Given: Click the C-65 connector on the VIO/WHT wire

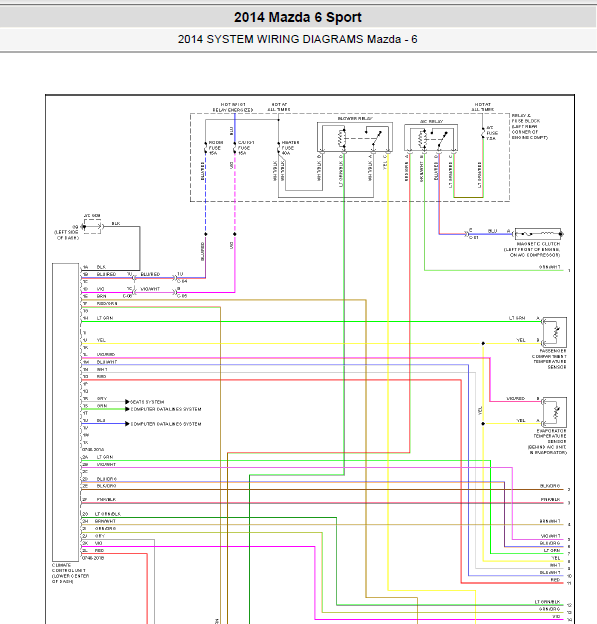Looking at the screenshot, I should click(174, 292).
